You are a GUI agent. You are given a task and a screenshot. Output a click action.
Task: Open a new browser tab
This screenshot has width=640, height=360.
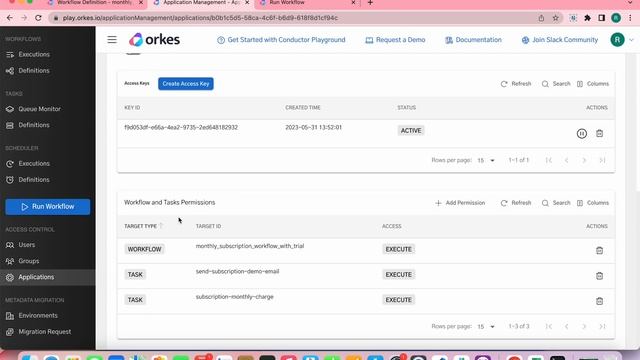tap(370, 3)
